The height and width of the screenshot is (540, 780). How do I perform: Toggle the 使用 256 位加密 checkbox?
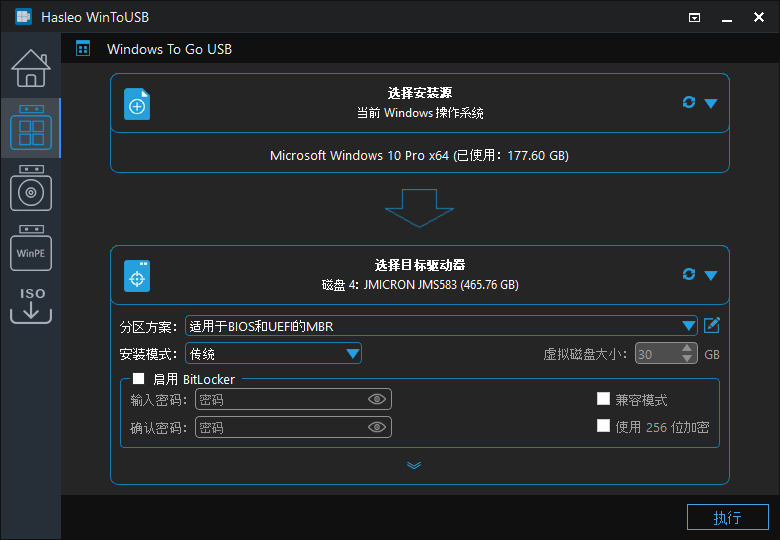(603, 426)
